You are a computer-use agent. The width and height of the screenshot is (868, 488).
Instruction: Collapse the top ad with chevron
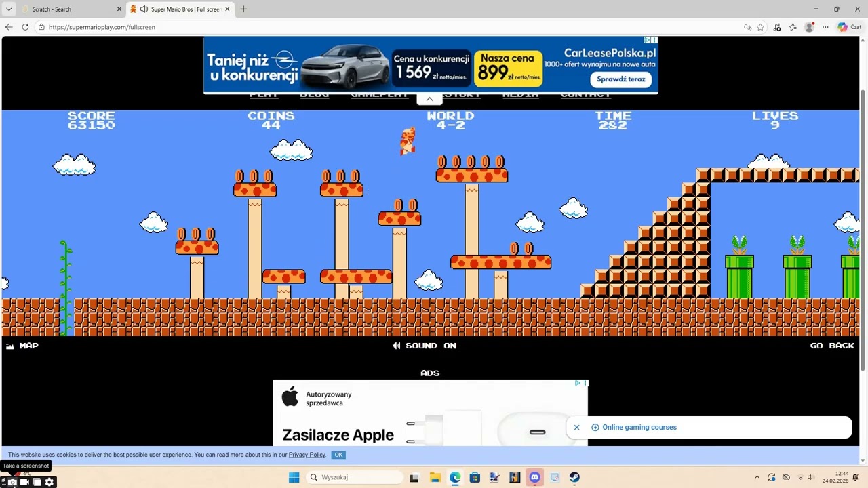[429, 99]
